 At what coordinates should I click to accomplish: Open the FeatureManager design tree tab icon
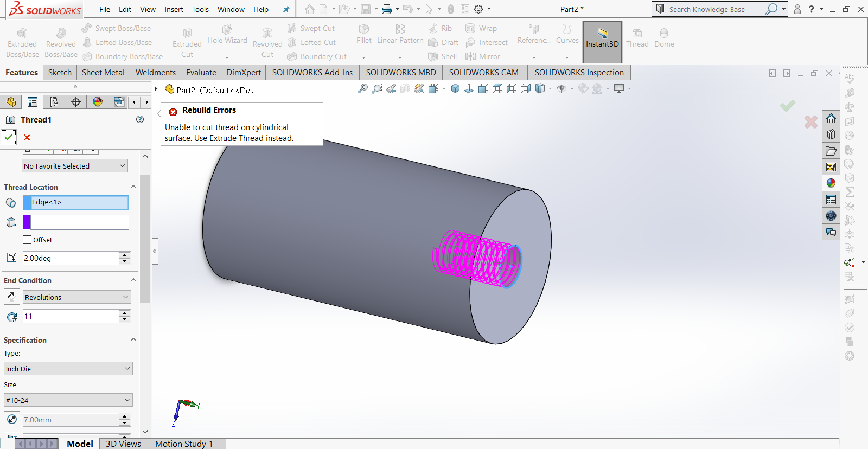11,102
